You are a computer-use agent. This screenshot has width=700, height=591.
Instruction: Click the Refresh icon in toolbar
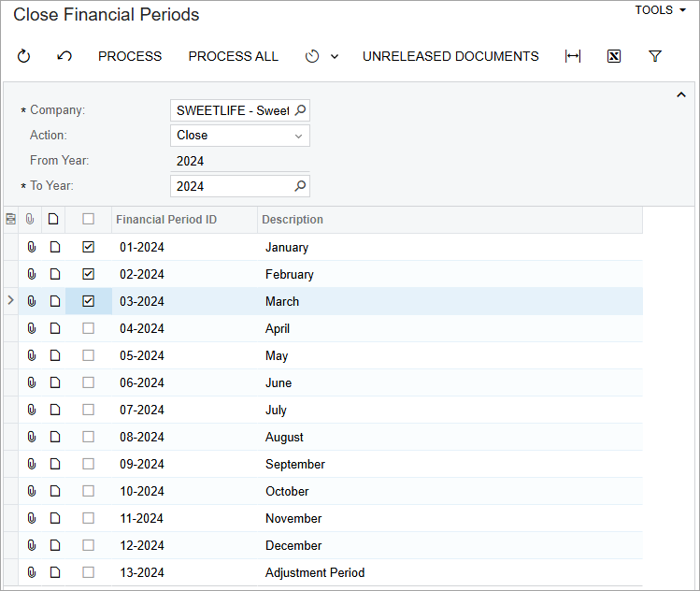click(x=24, y=56)
